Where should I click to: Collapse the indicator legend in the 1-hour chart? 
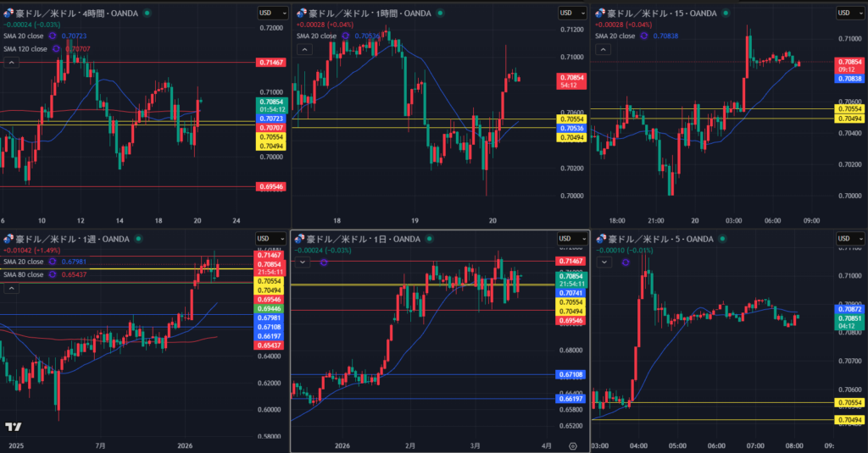tap(302, 49)
